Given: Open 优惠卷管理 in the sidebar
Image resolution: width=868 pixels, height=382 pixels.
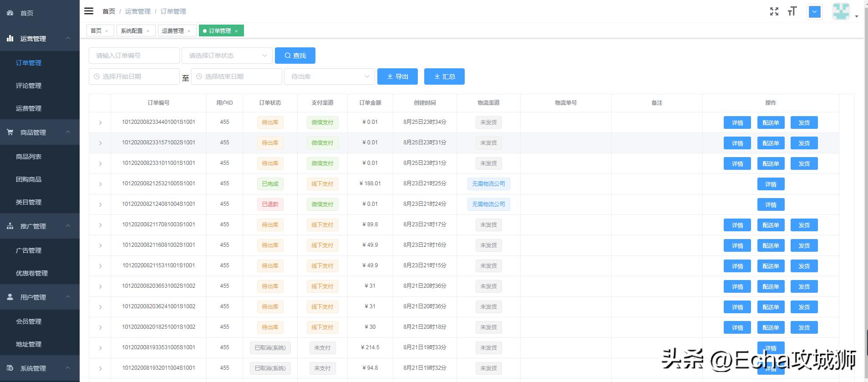Looking at the screenshot, I should (32, 273).
